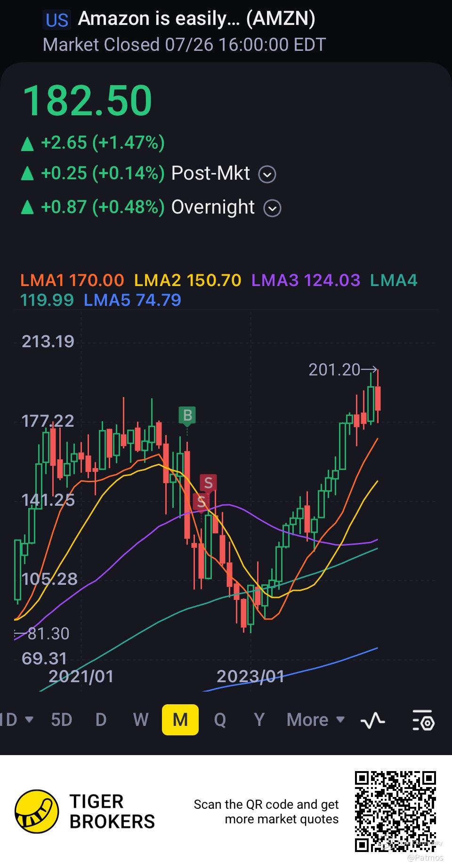Image resolution: width=452 pixels, height=868 pixels.
Task: Open the chart settings list icon
Action: pos(423,720)
